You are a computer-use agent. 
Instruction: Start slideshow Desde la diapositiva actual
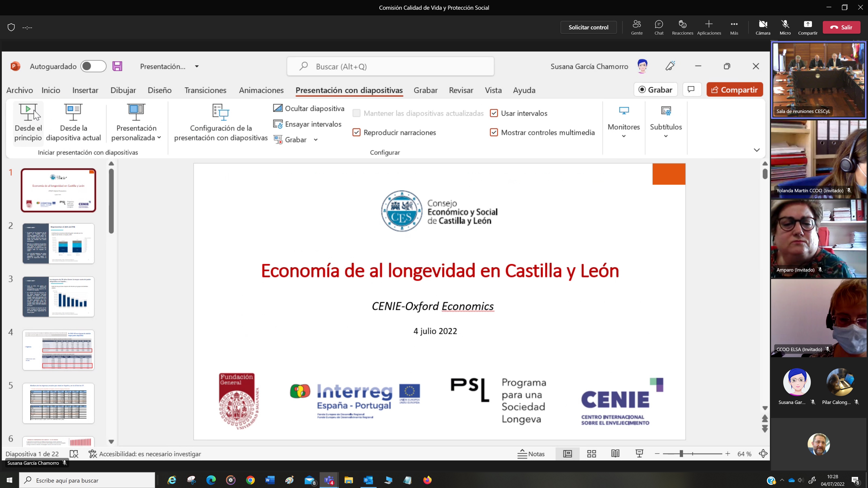[73, 123]
